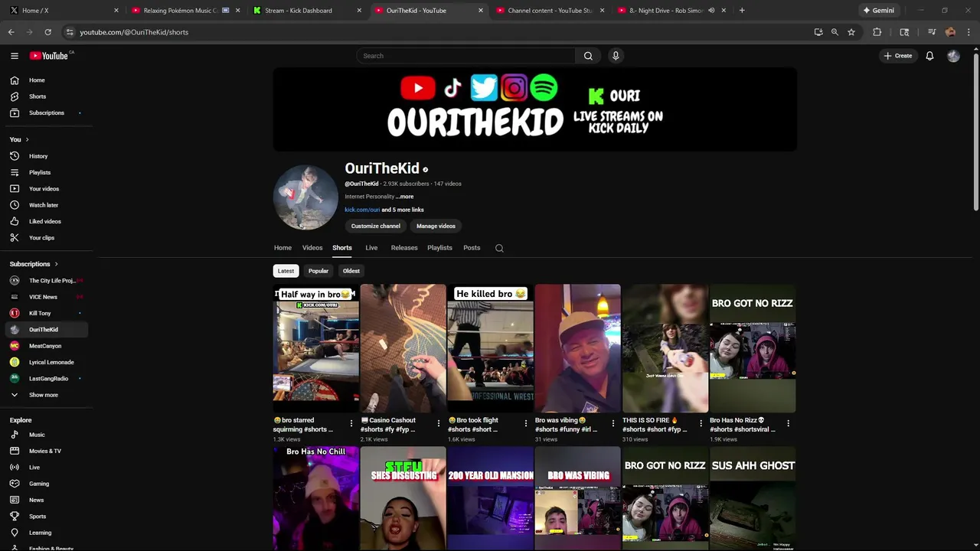Select the Popular filter chip
Viewport: 980px width, 551px height.
318,271
